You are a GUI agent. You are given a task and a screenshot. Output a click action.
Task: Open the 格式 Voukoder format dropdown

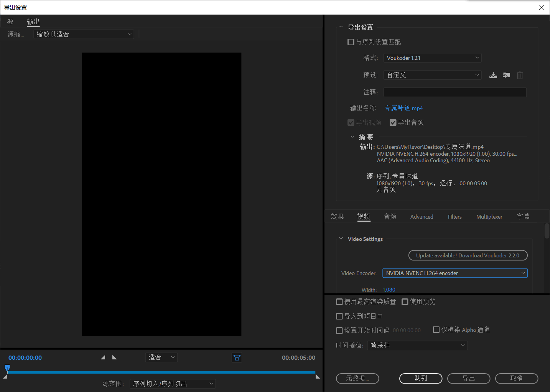(432, 58)
